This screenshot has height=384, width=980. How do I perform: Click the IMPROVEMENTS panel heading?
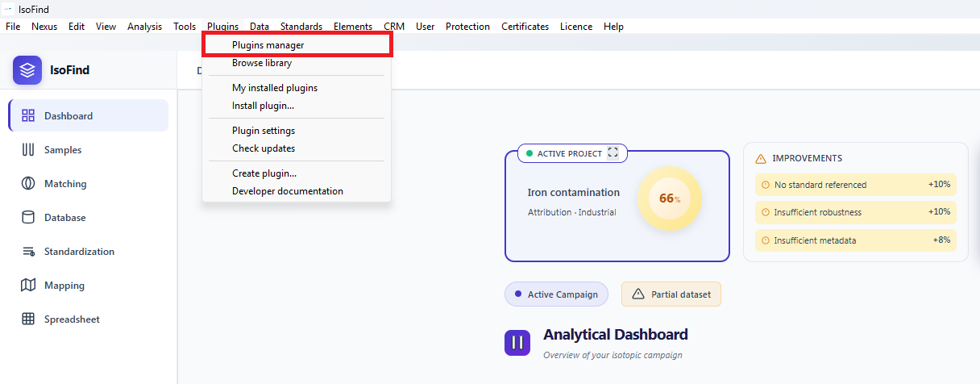pos(808,158)
